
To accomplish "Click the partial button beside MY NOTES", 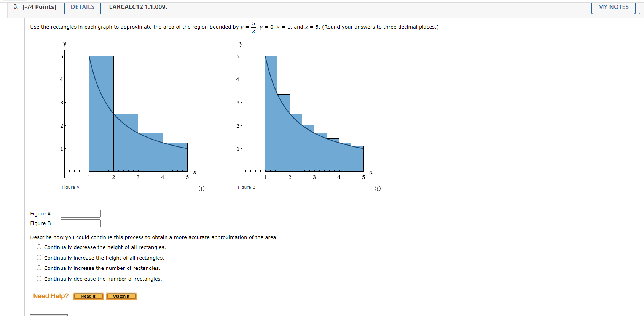I will (x=642, y=7).
